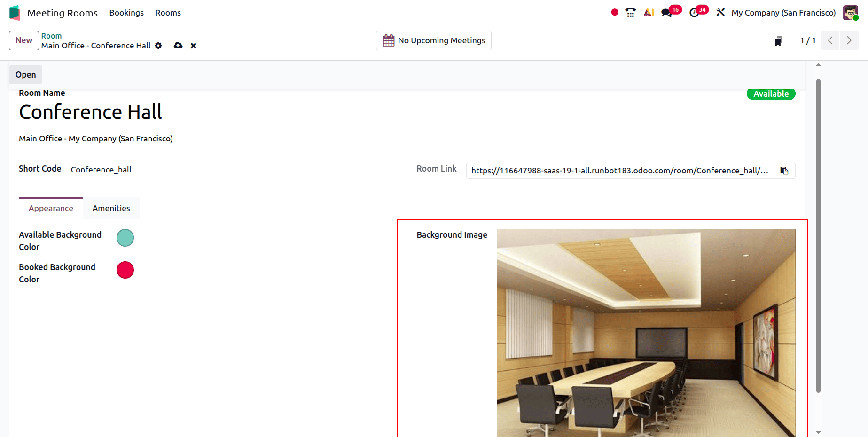
Task: Click the Short Code field Conference_hall
Action: click(x=101, y=170)
